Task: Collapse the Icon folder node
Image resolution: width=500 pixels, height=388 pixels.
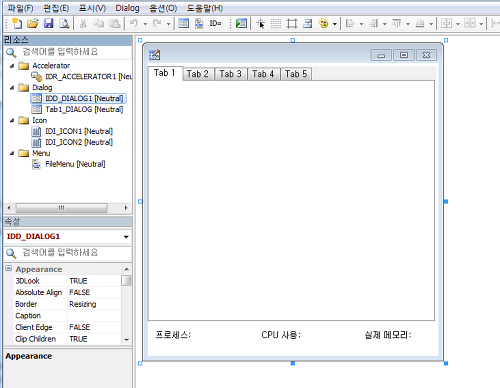Action: tap(12, 121)
